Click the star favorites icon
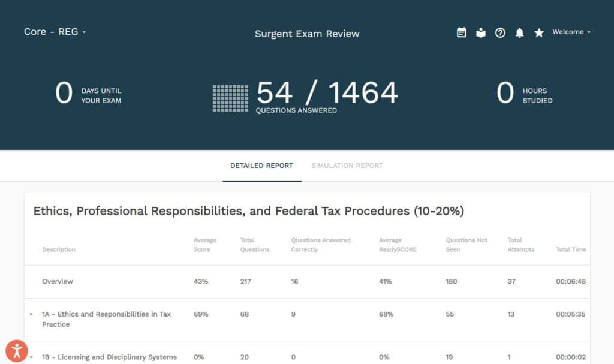Image resolution: width=614 pixels, height=364 pixels. point(539,32)
